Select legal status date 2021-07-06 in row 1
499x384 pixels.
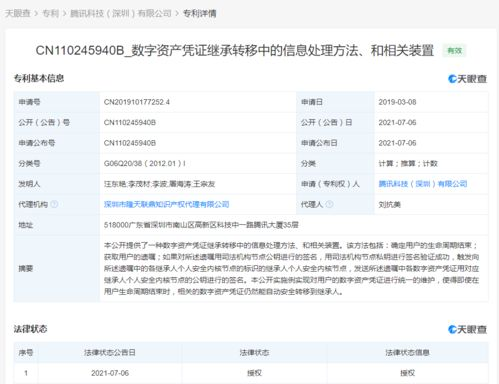[x=110, y=373]
